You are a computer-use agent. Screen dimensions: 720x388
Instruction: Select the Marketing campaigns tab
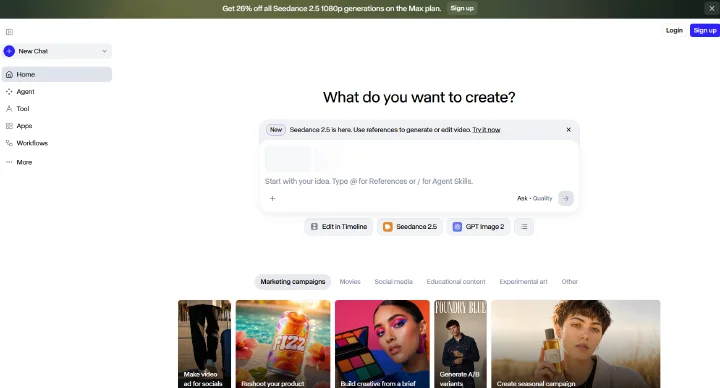[x=293, y=282]
